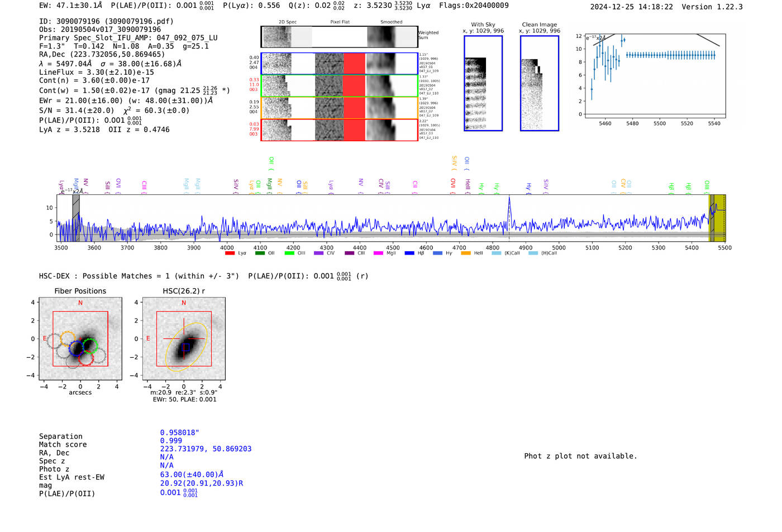Select the blue-framed fiber row 047_LU_109 v017_01

[x=339, y=64]
